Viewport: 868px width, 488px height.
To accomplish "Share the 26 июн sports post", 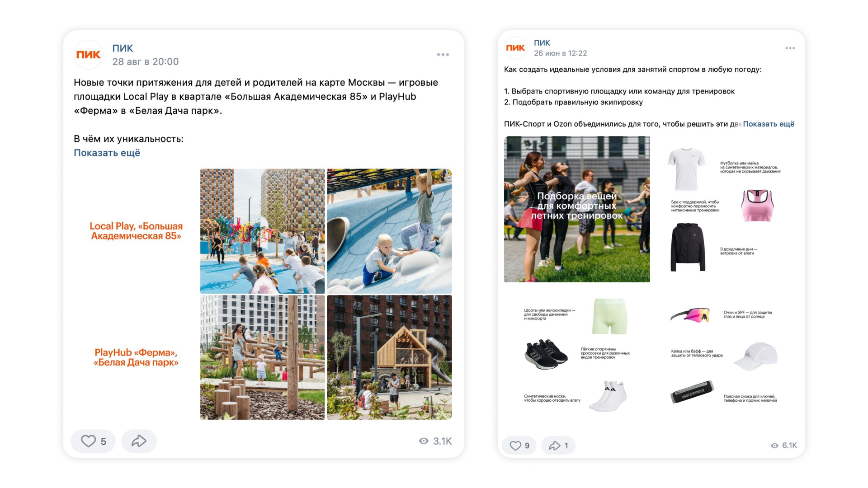I will pos(558,446).
